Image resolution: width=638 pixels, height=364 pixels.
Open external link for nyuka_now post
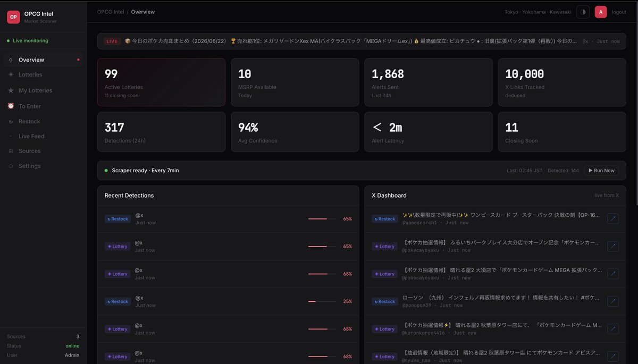click(x=612, y=357)
